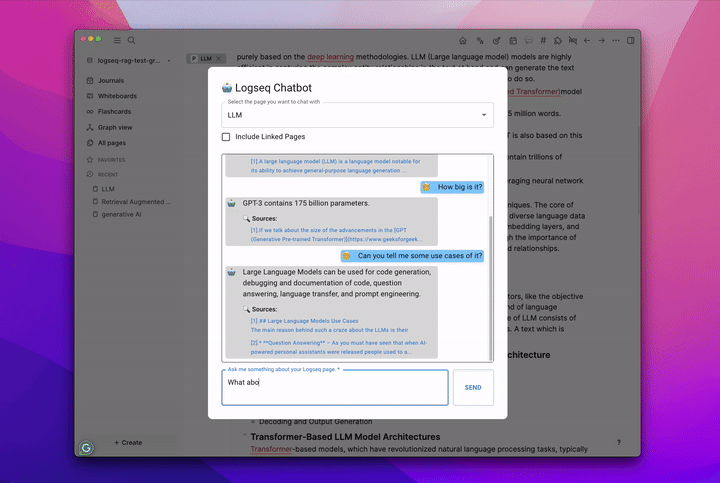Screen dimensions: 720x483
Task: Click the deep learning link in page
Action: click(x=330, y=57)
